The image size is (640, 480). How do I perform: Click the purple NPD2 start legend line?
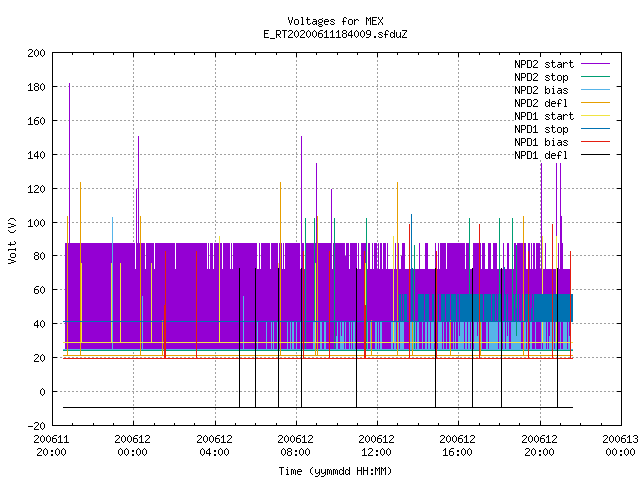click(596, 64)
